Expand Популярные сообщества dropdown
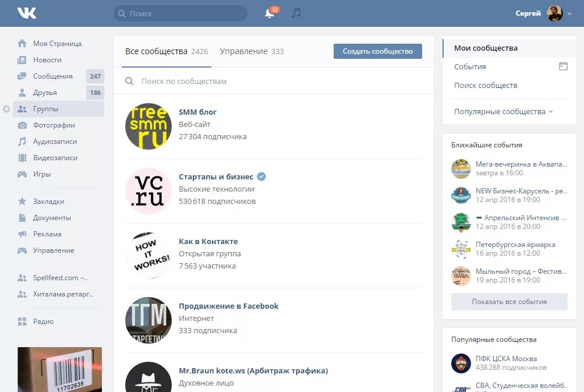The width and height of the screenshot is (584, 392). [503, 111]
